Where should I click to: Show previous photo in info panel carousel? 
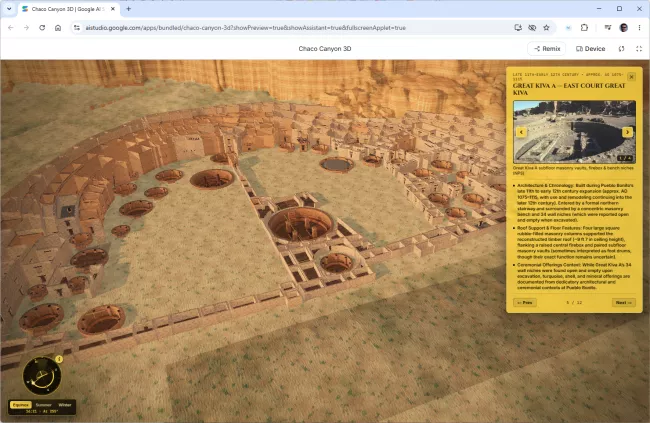521,132
